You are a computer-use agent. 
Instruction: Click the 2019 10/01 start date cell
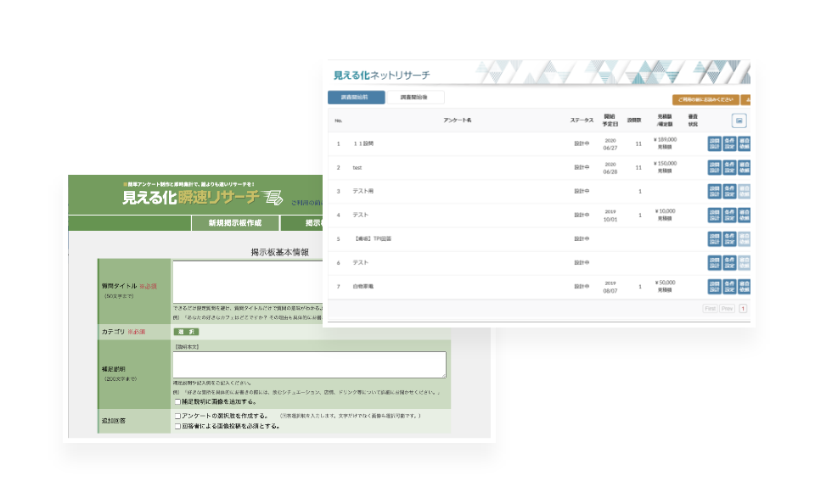610,216
